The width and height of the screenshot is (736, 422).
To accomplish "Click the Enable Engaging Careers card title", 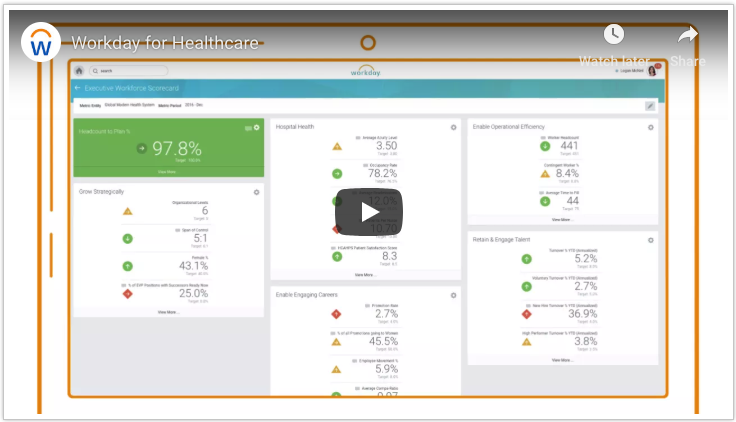I will 307,295.
